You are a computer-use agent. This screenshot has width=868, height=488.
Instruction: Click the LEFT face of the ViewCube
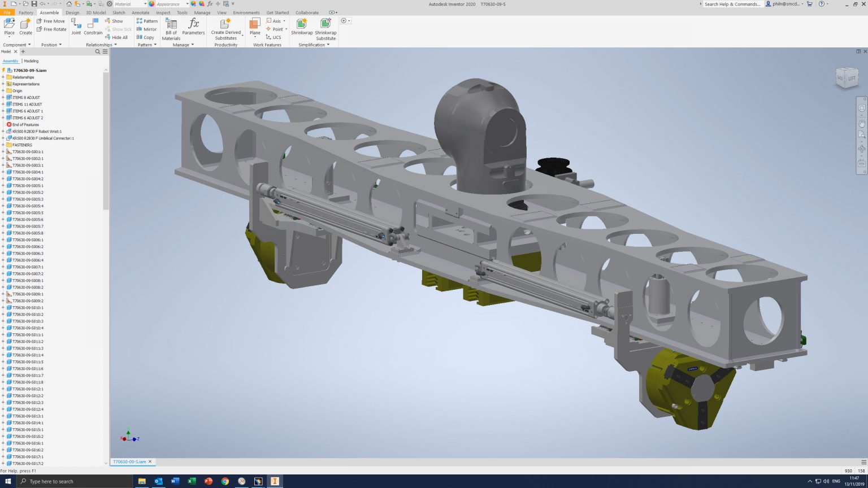(851, 79)
